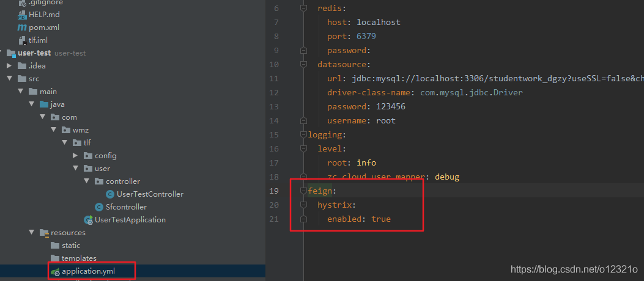Click the root level value info
The height and width of the screenshot is (281, 644).
point(366,163)
